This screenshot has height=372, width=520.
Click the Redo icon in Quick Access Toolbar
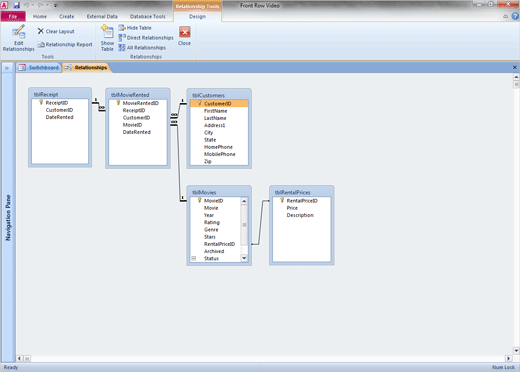point(41,5)
